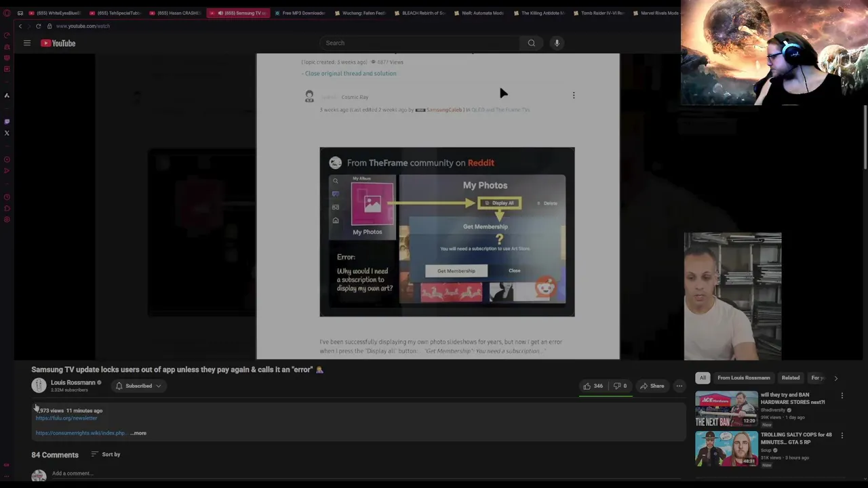Start voice search with the microphone icon
Screen dimensions: 868x488
[557, 43]
